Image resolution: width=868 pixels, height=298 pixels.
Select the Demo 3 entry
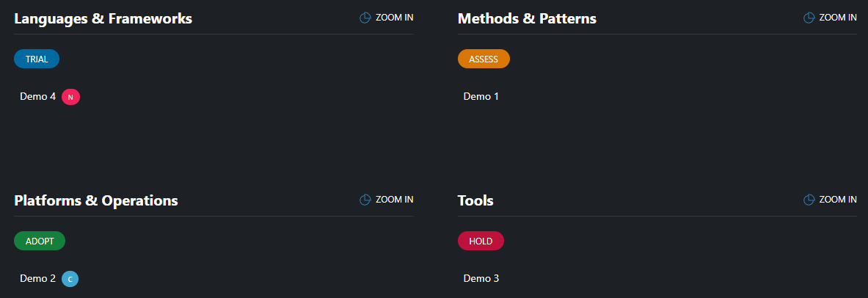pyautogui.click(x=481, y=278)
